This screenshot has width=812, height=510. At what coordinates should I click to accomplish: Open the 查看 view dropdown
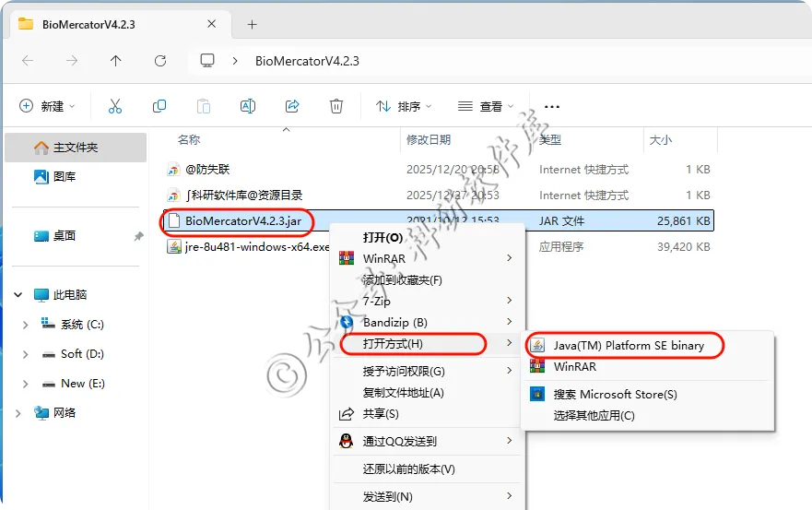pos(486,106)
